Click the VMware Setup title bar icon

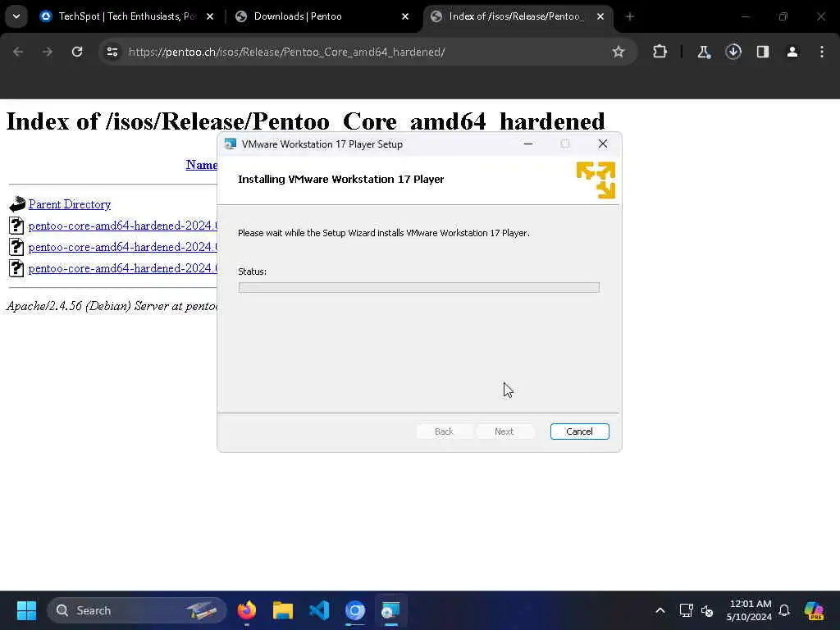click(231, 144)
